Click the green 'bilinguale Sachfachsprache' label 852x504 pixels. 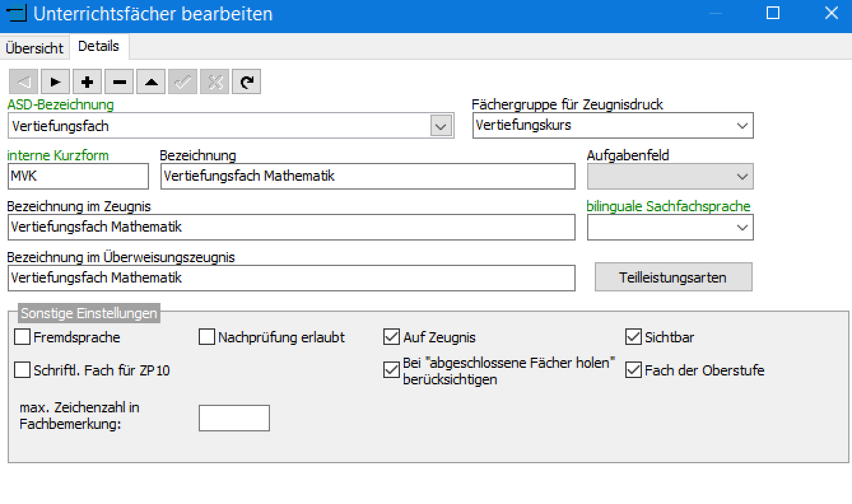(669, 206)
